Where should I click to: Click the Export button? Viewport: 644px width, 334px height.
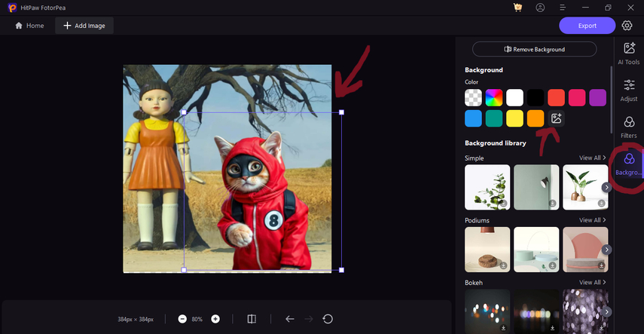(x=587, y=26)
